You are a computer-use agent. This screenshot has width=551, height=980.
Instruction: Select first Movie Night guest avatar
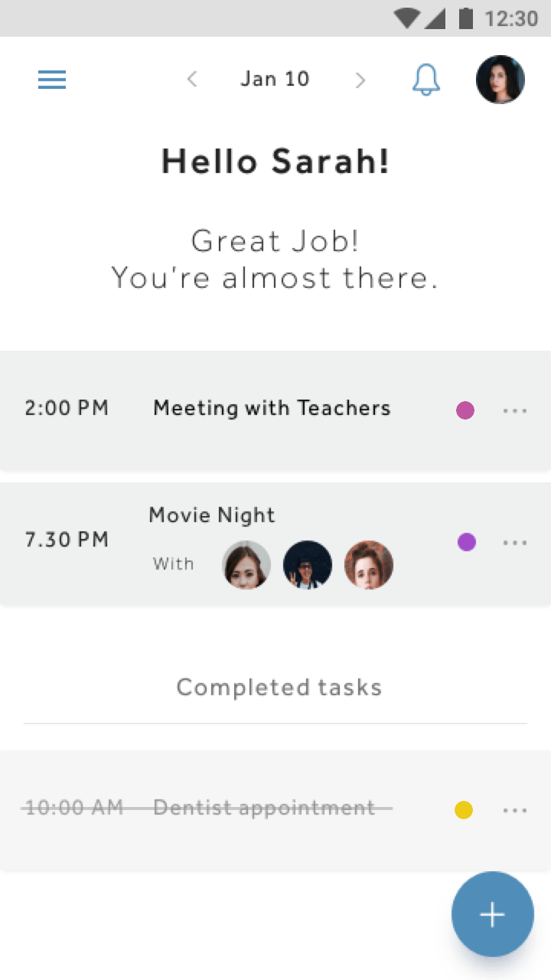246,565
